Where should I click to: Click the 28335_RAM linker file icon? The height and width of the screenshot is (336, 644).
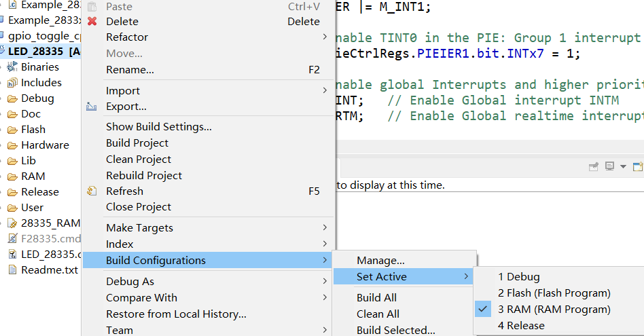[13, 223]
